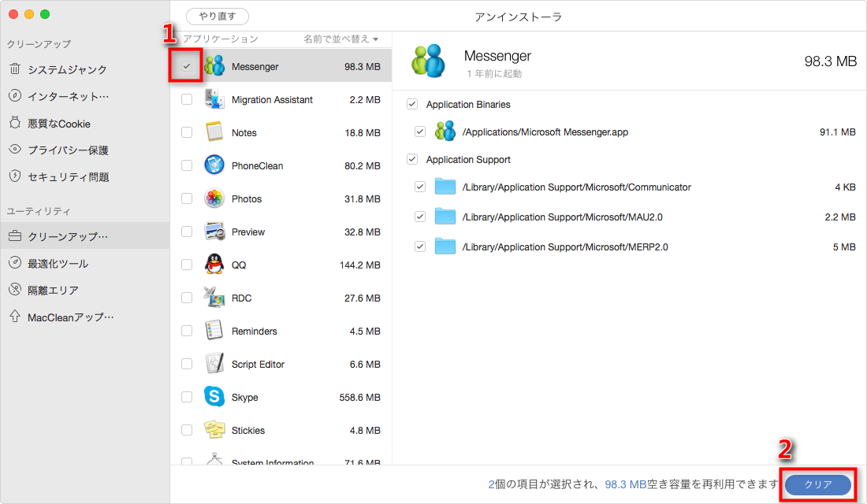This screenshot has width=867, height=504.
Task: Uncheck the Messenger app checkbox
Action: [x=187, y=66]
